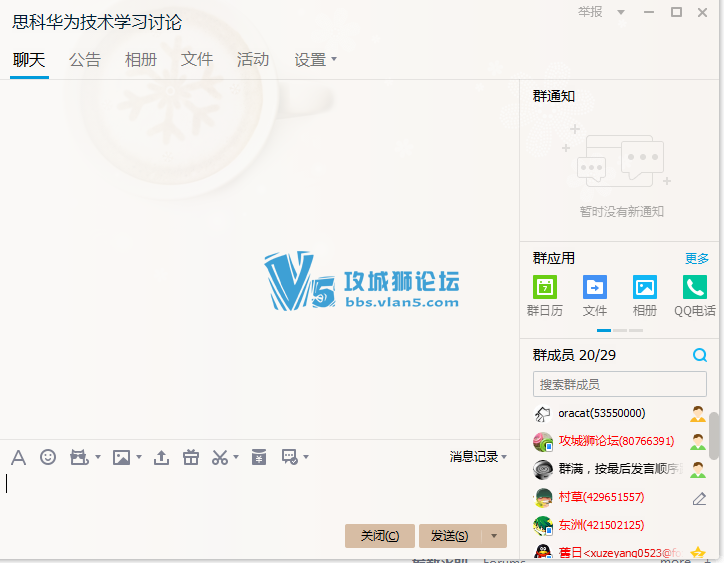Open title bar dropdown arrow beside 举报

[621, 12]
